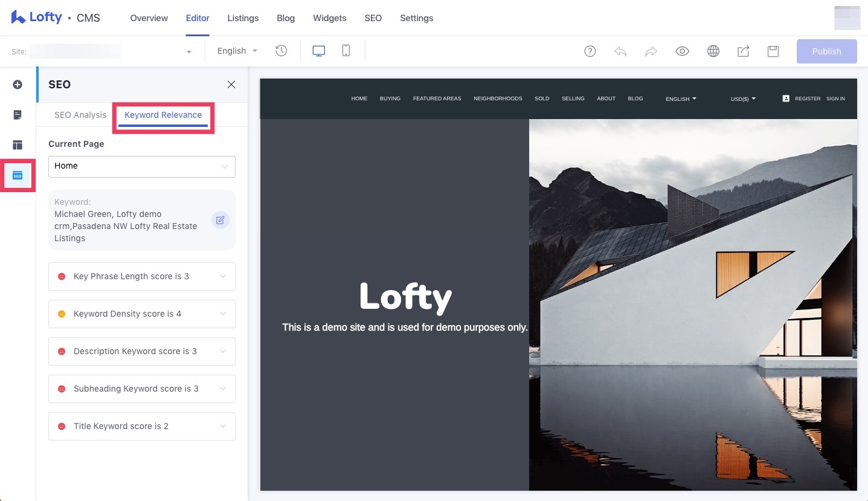
Task: Click NEIGHBORHOODS in preview navigation
Action: (498, 99)
